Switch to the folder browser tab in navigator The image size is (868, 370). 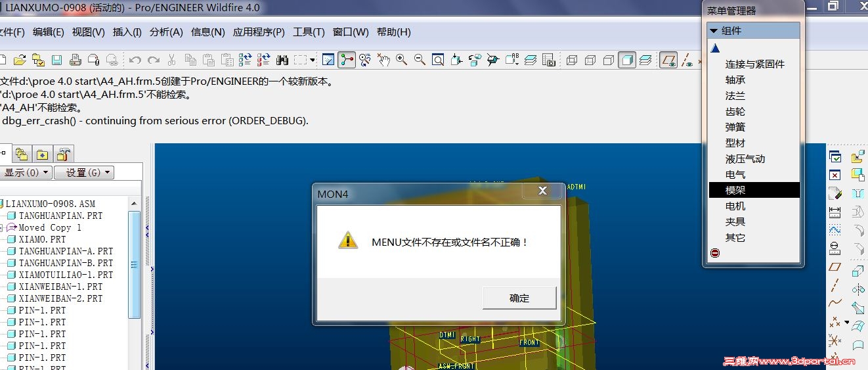(x=22, y=154)
